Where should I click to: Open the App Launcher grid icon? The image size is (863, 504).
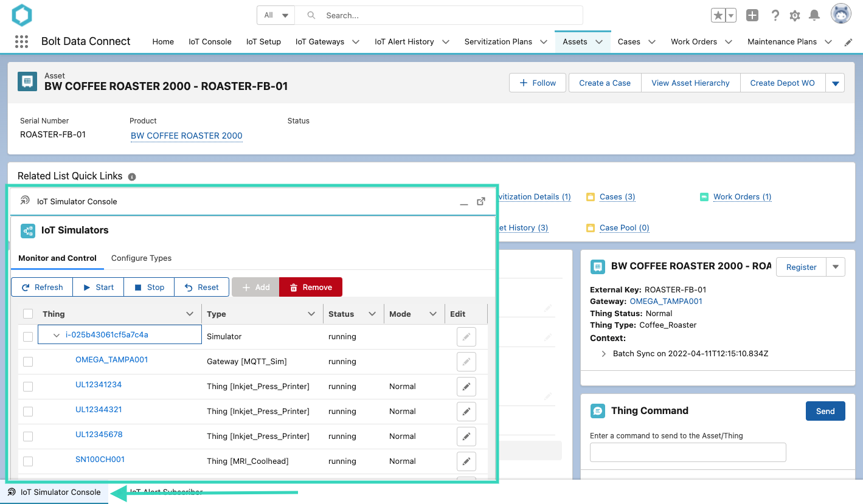pos(21,41)
